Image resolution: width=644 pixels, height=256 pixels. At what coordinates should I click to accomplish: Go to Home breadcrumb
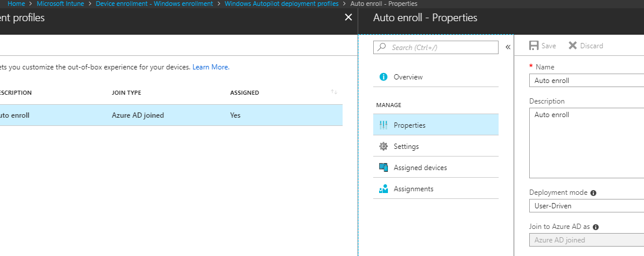click(x=16, y=4)
